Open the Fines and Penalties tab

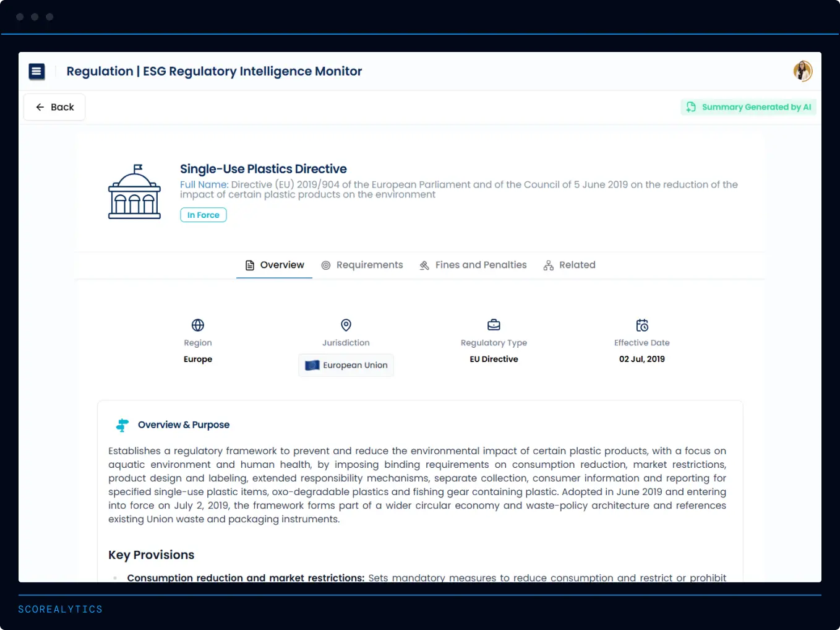(473, 265)
